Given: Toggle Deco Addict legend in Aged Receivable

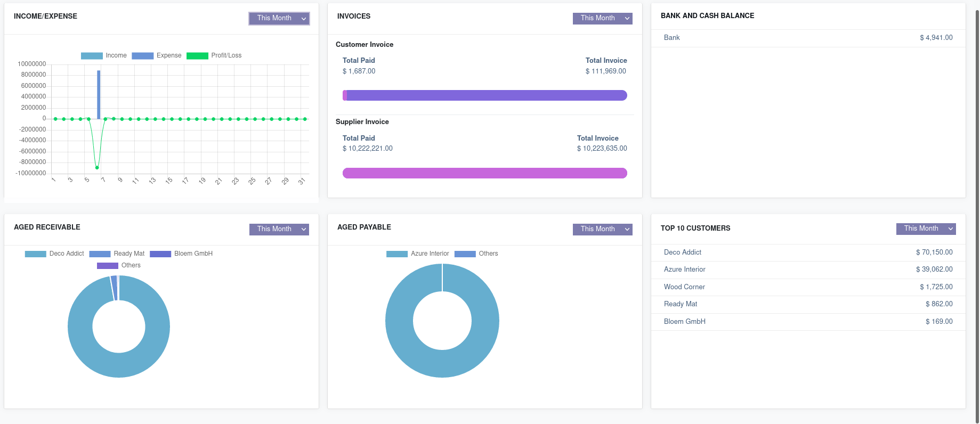Looking at the screenshot, I should [x=54, y=254].
